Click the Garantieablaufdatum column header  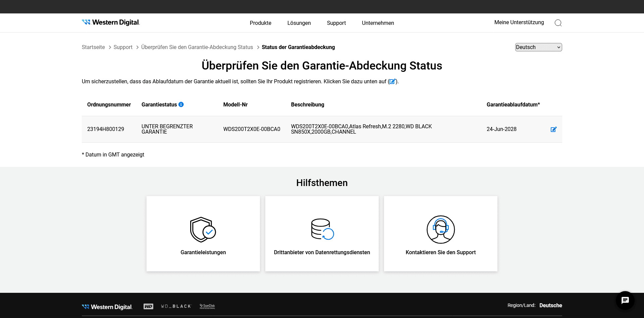513,105
